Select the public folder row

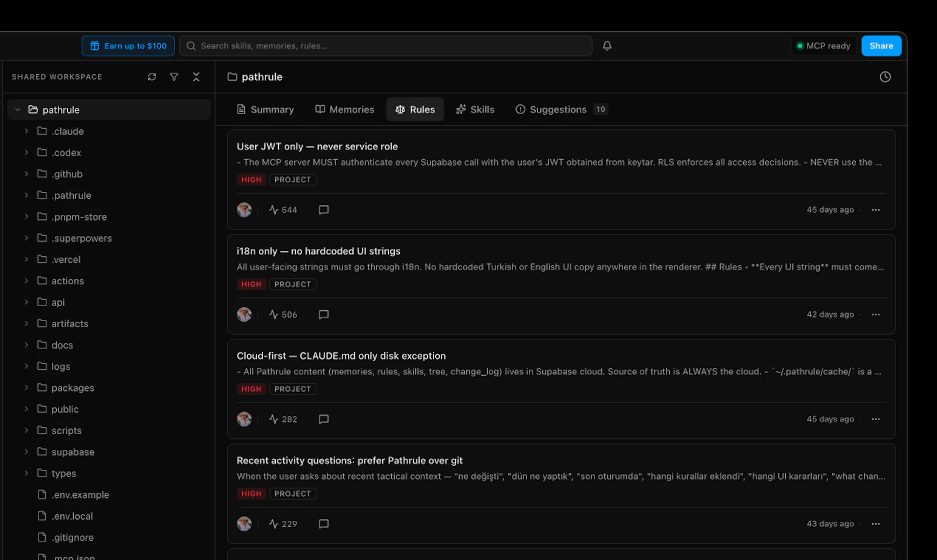[x=110, y=409]
